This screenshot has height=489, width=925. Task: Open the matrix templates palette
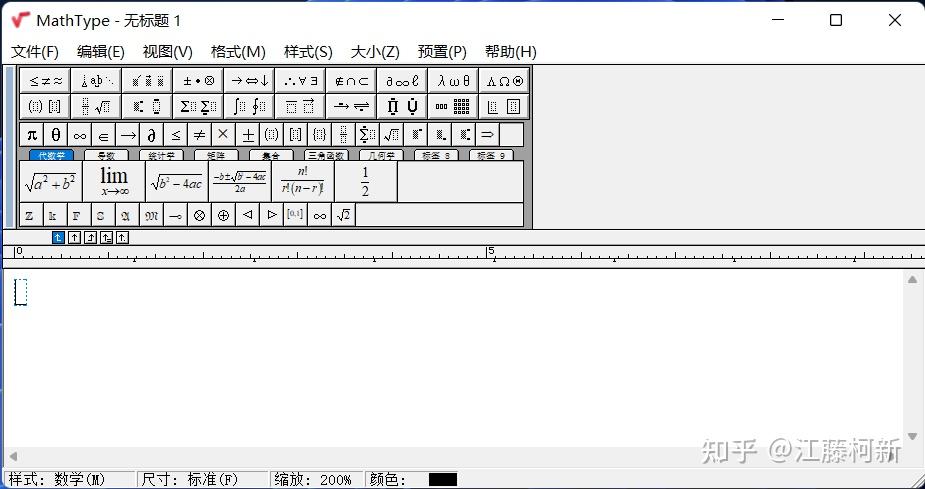pyautogui.click(x=453, y=106)
